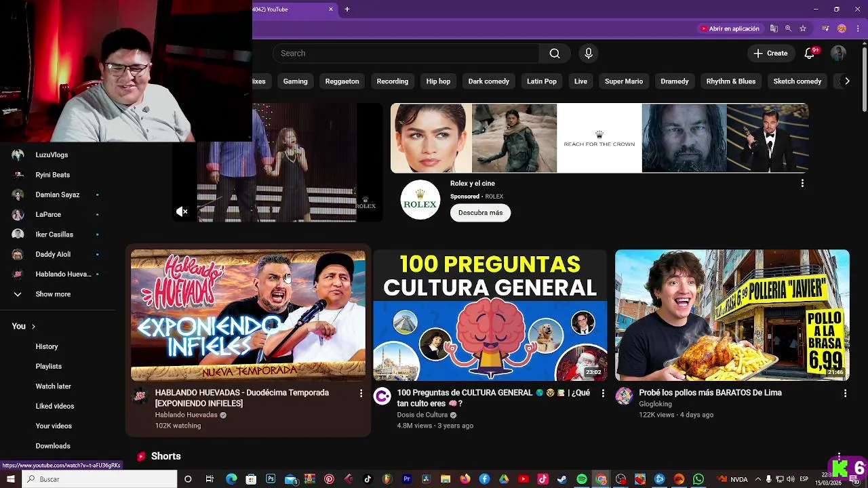The width and height of the screenshot is (868, 488).
Task: Show next category chips with arrow
Action: pyautogui.click(x=846, y=81)
